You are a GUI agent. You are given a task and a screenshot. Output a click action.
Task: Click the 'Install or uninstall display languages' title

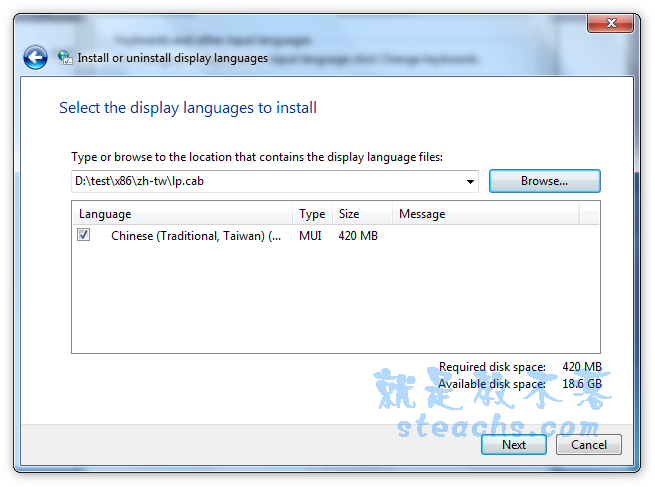click(173, 58)
